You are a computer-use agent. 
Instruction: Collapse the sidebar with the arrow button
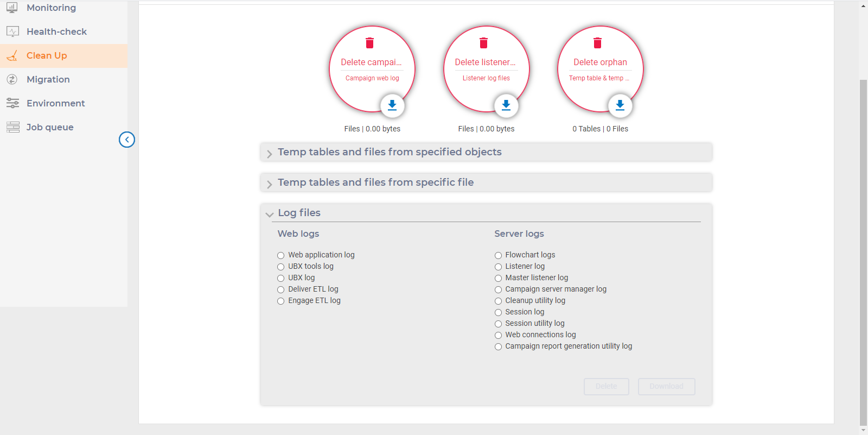[127, 140]
